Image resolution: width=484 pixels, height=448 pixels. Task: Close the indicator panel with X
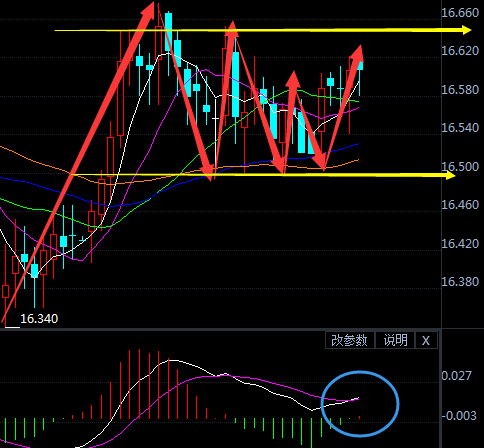pos(426,340)
